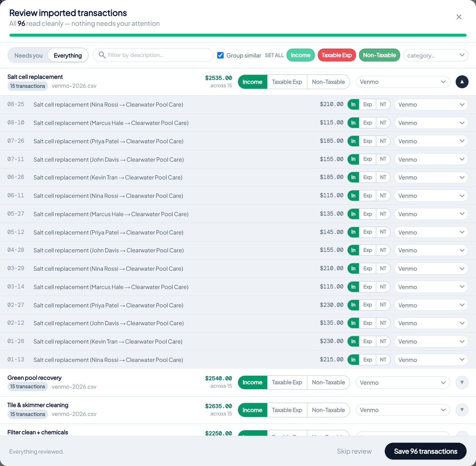Expand the Tile & skimmer cleaning group
Image resolution: width=476 pixels, height=466 pixels.
point(462,410)
